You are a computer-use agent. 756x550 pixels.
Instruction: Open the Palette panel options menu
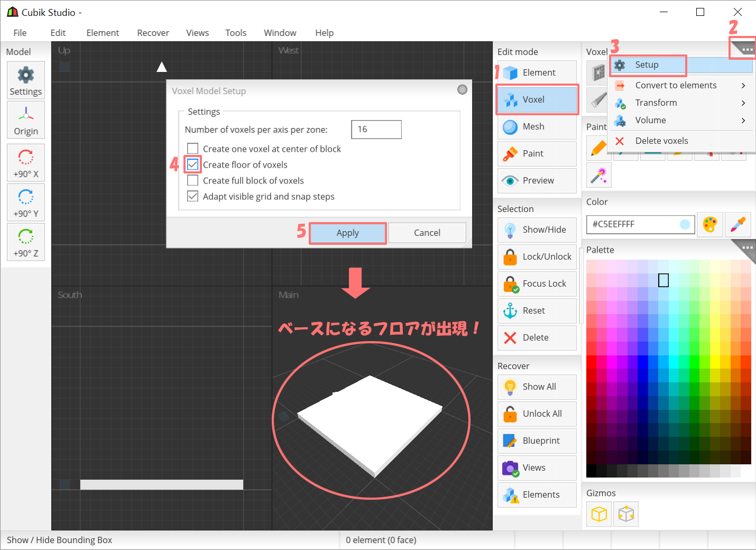coord(746,249)
